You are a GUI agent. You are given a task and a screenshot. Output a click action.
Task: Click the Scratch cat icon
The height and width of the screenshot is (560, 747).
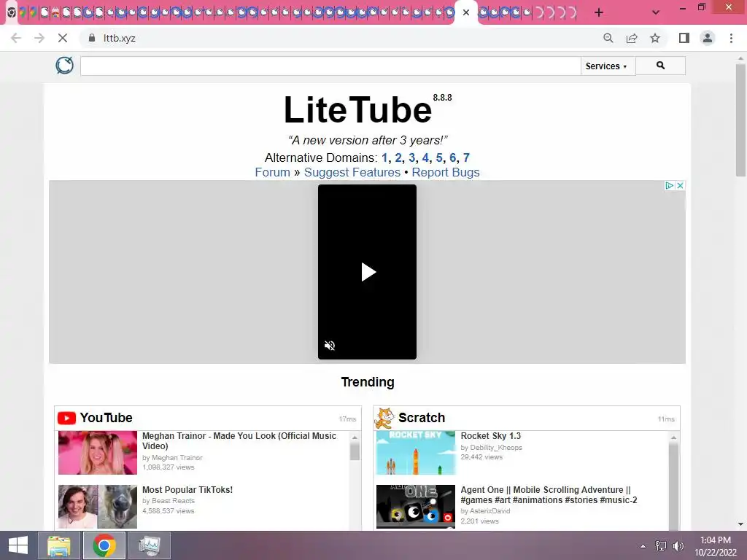click(384, 418)
